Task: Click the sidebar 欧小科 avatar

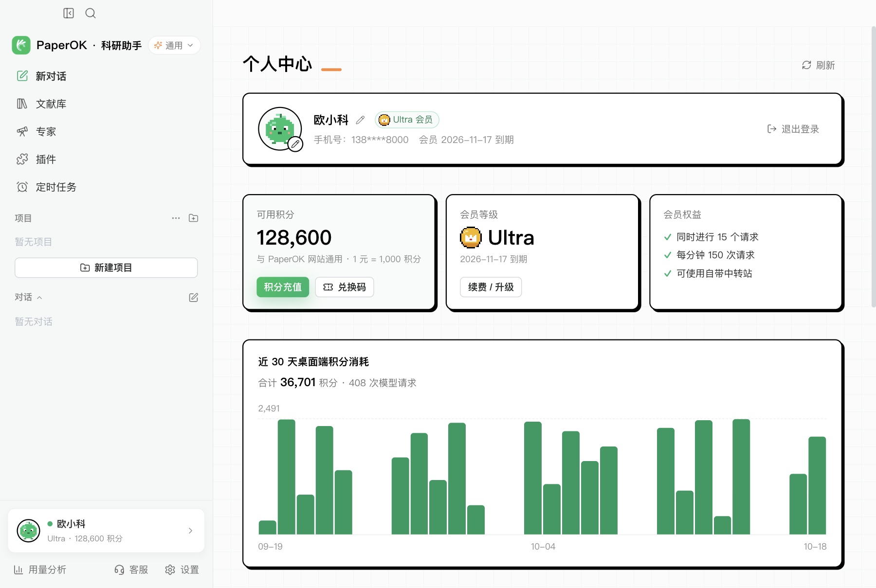Action: coord(28,531)
